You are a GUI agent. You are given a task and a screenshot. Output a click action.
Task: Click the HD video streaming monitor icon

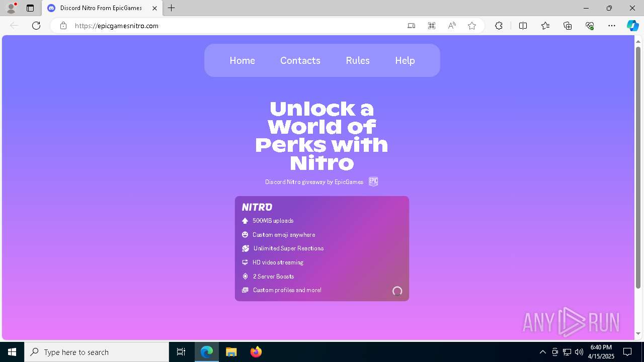click(245, 262)
